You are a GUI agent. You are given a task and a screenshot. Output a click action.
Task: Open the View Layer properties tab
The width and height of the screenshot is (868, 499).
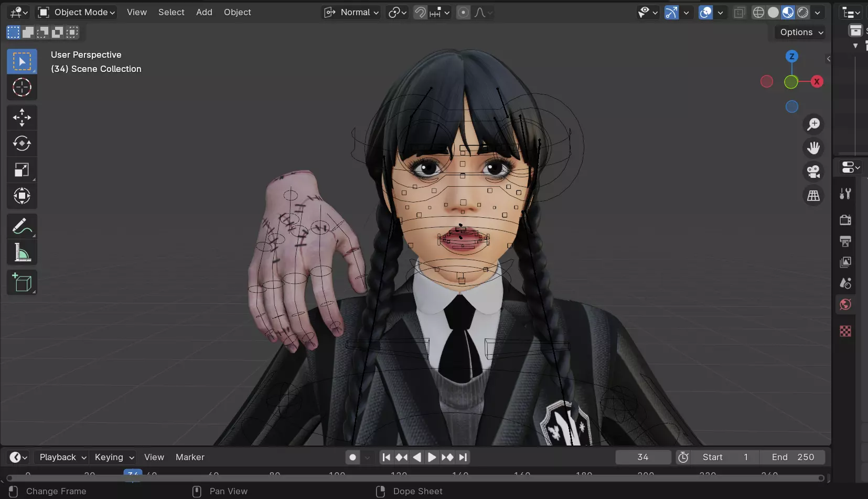(845, 262)
